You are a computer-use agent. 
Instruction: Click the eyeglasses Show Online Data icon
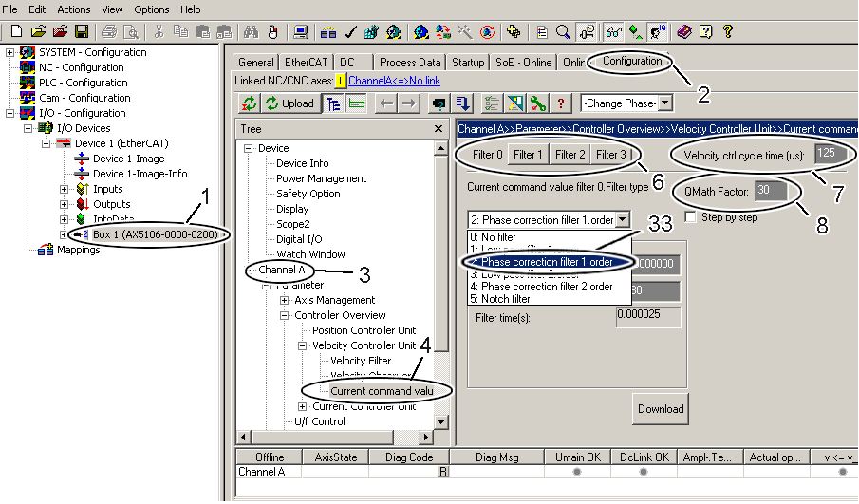[x=613, y=31]
